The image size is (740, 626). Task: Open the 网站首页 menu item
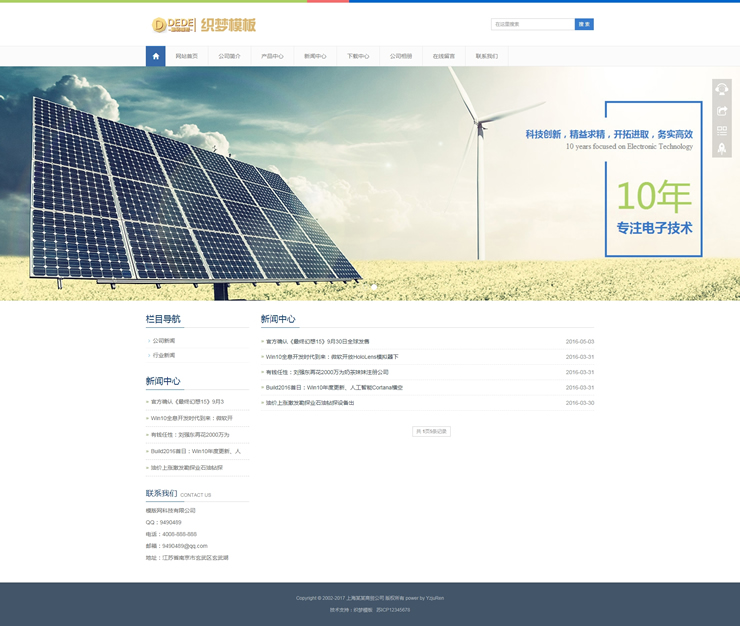(187, 56)
